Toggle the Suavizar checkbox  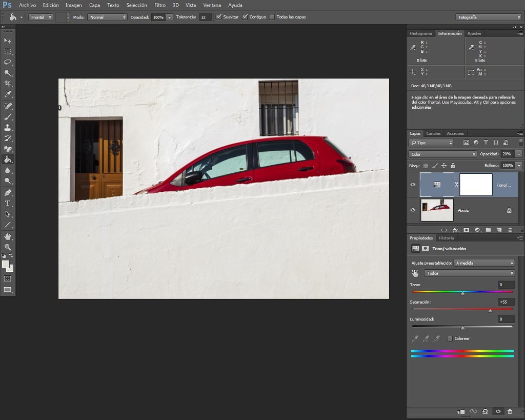[x=218, y=17]
